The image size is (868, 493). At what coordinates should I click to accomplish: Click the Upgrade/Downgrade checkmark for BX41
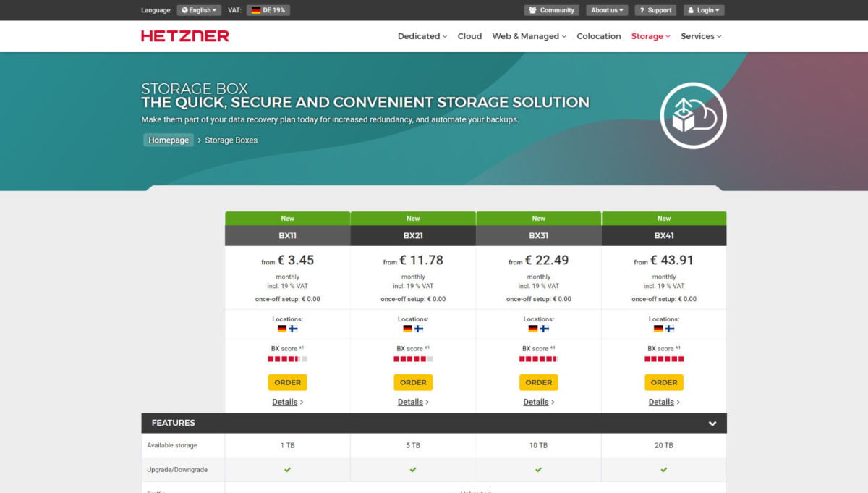(x=664, y=470)
